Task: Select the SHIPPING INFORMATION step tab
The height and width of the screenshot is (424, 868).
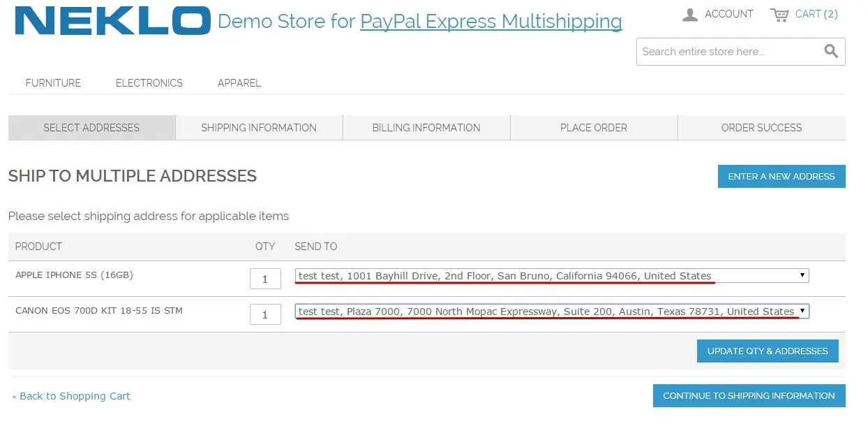Action: click(259, 128)
